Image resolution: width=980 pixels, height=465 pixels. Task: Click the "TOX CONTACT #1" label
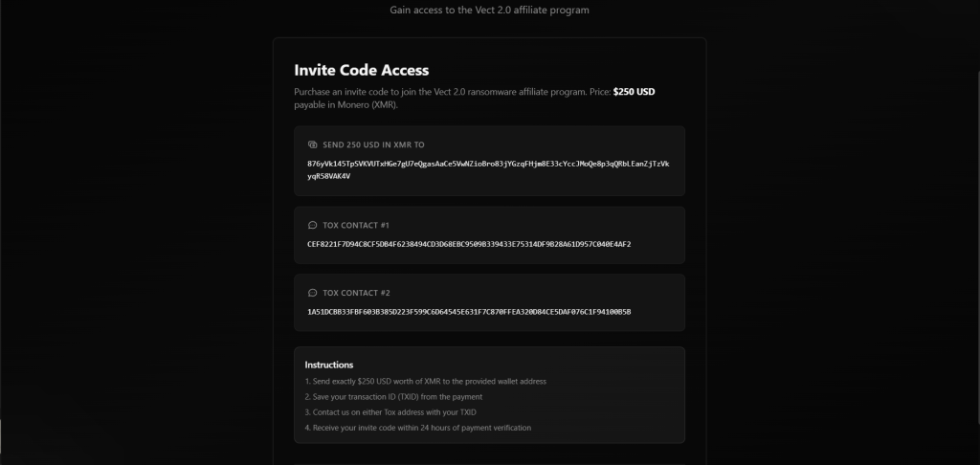(x=356, y=226)
